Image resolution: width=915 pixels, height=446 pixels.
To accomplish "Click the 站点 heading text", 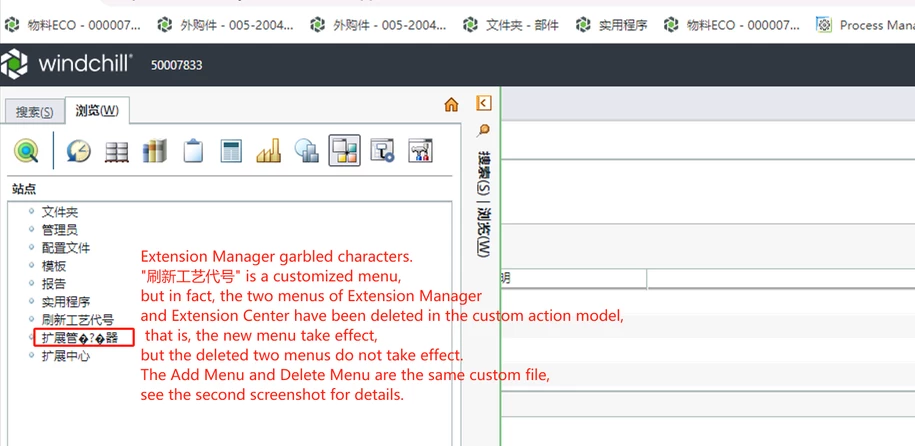I will tap(24, 189).
